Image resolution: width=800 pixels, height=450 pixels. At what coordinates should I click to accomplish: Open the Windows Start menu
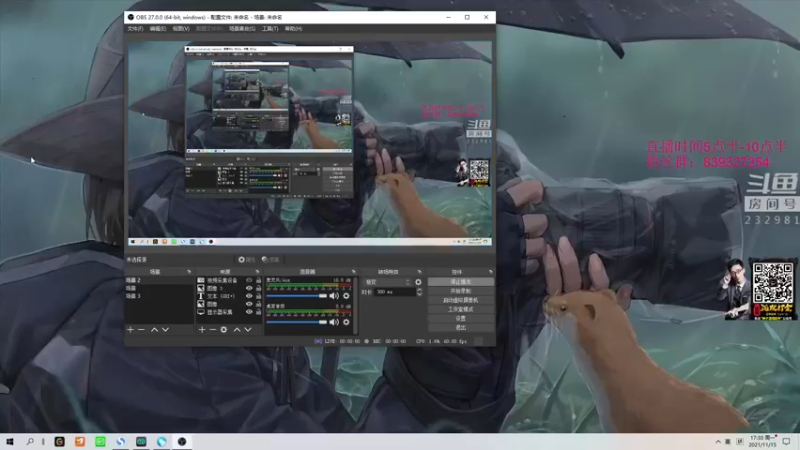pyautogui.click(x=10, y=442)
